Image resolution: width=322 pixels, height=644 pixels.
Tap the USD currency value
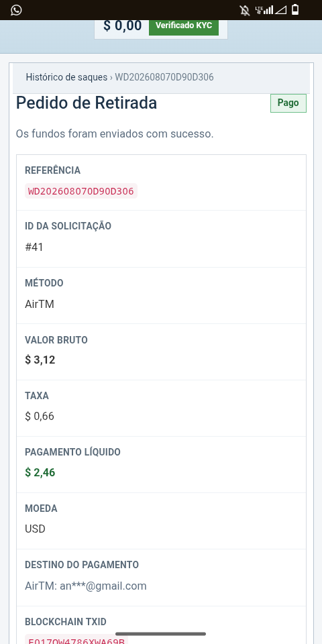pos(36,529)
